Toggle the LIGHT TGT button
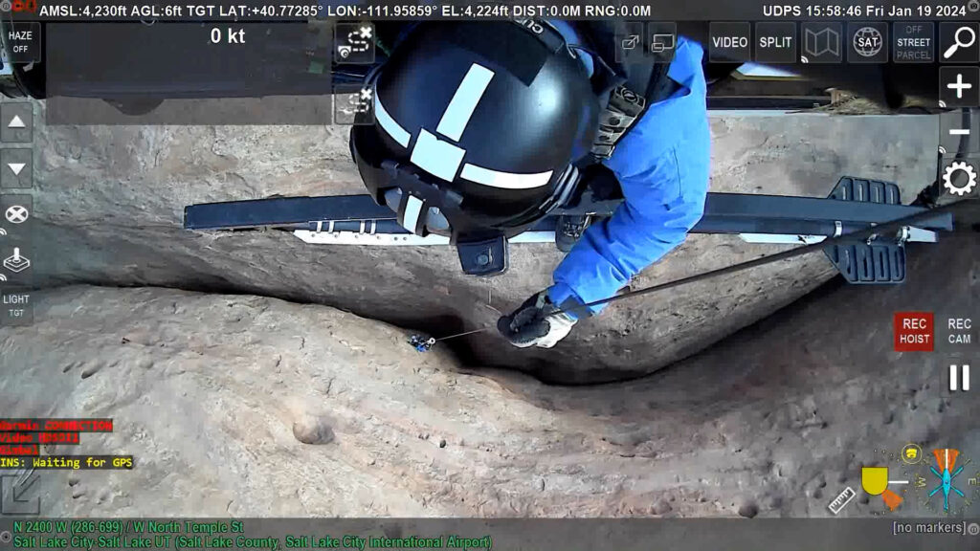 click(16, 305)
